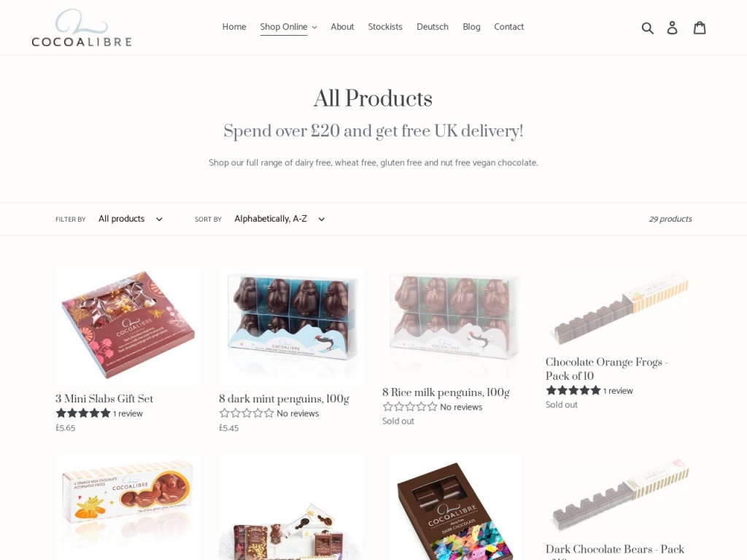This screenshot has height=560, width=747.
Task: Click star rating under 3 Mini Slabs Gift Set
Action: (83, 413)
